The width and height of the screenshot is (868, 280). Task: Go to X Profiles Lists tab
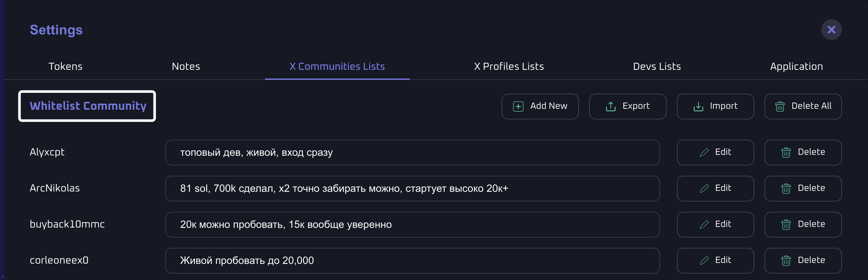point(509,66)
